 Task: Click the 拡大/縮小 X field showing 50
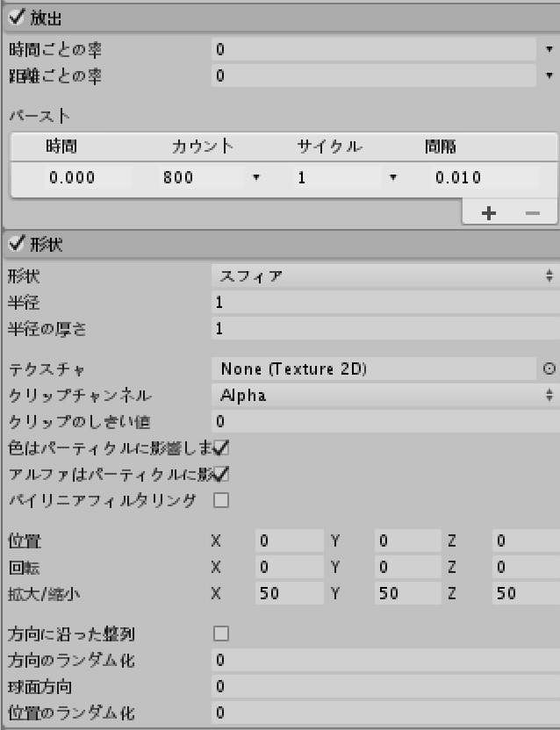point(288,594)
